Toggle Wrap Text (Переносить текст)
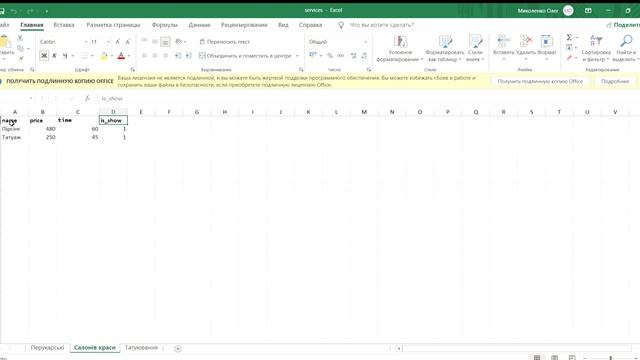640x360 pixels. tap(224, 42)
